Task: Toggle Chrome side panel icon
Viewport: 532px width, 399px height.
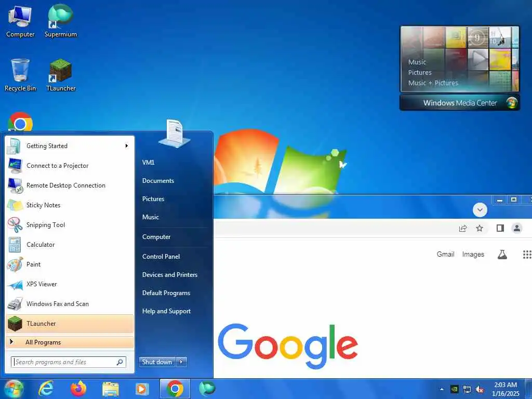Action: point(500,229)
